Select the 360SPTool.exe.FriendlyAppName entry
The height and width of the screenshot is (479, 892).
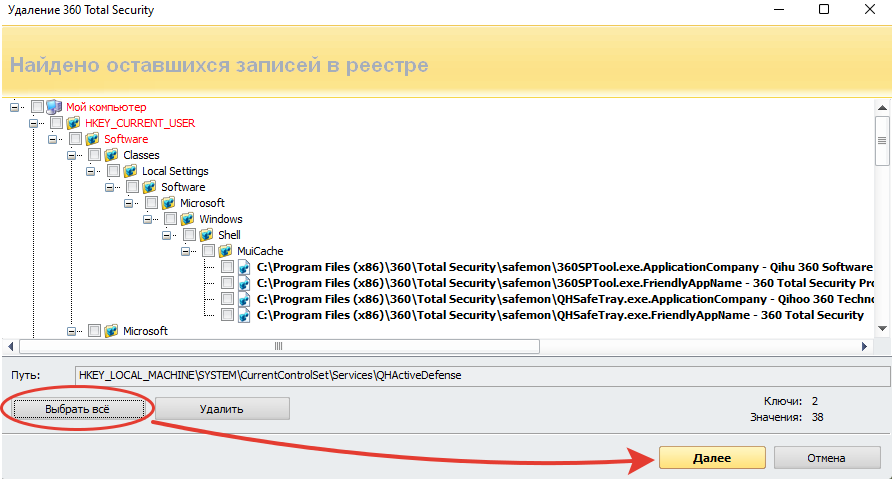pyautogui.click(x=565, y=283)
